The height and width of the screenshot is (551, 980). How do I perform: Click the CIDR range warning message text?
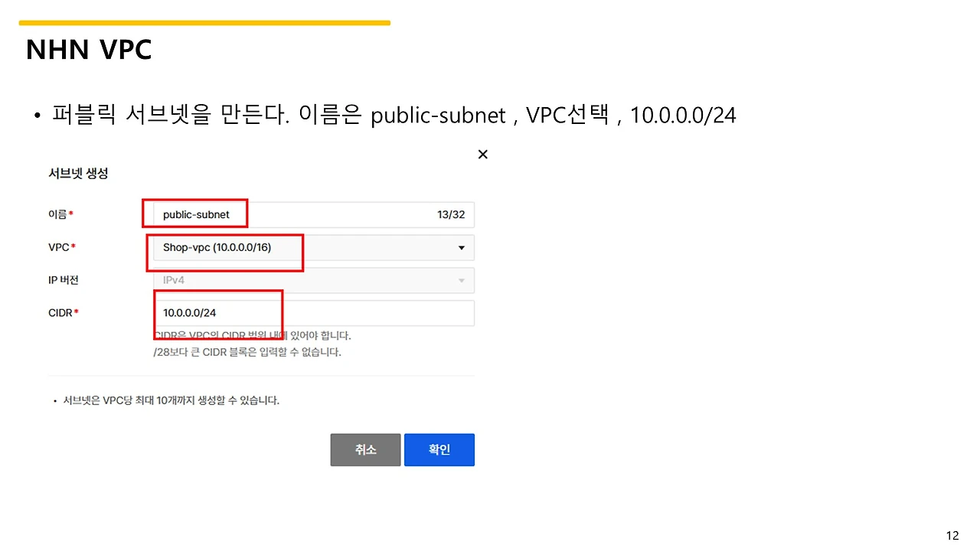pyautogui.click(x=251, y=335)
